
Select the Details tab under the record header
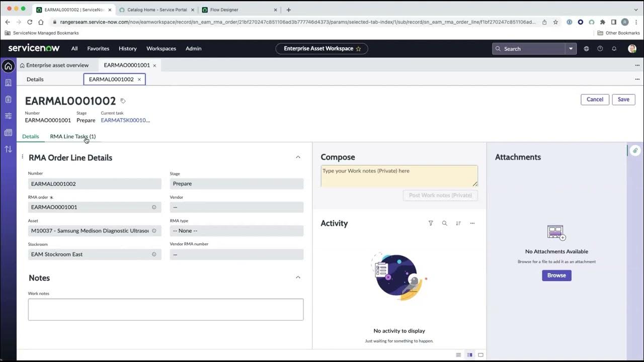click(30, 136)
